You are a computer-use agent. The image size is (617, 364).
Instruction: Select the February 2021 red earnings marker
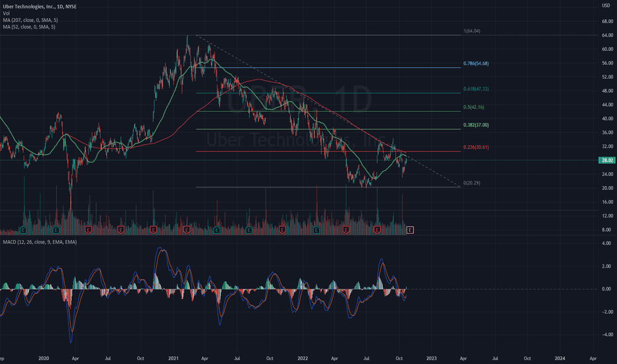tap(187, 230)
